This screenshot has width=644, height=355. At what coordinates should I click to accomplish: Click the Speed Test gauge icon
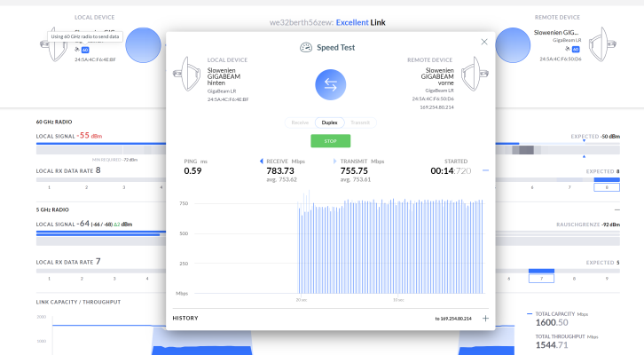tap(306, 47)
